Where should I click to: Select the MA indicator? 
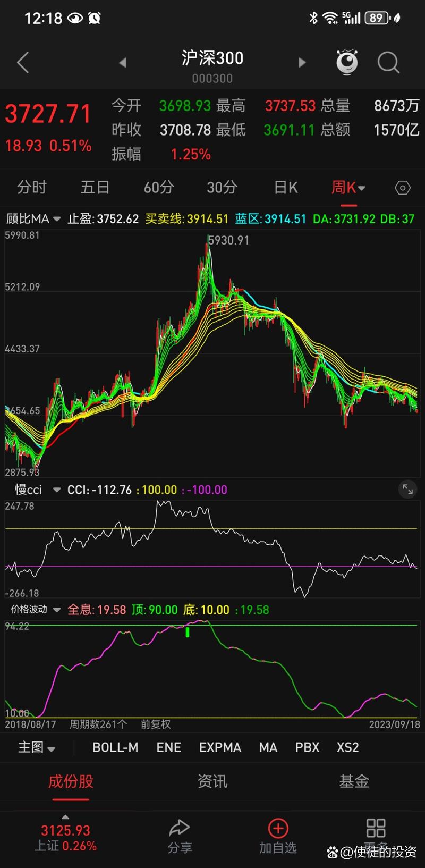pos(268,747)
